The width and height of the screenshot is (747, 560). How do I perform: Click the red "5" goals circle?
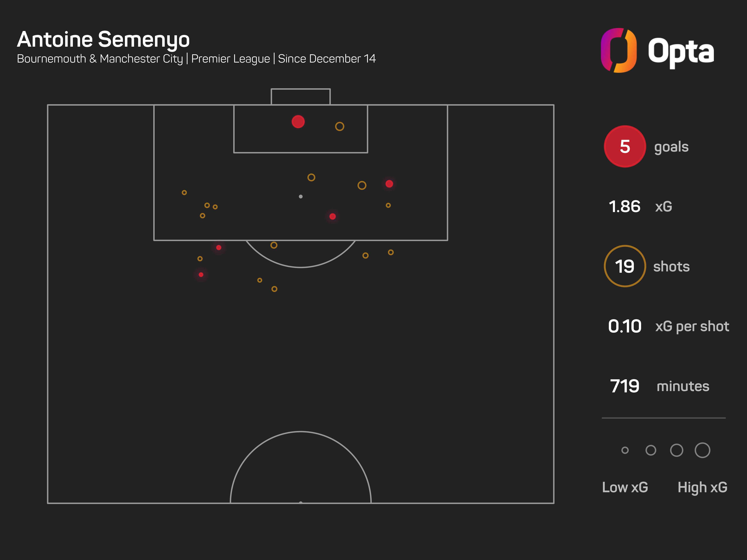point(625,147)
